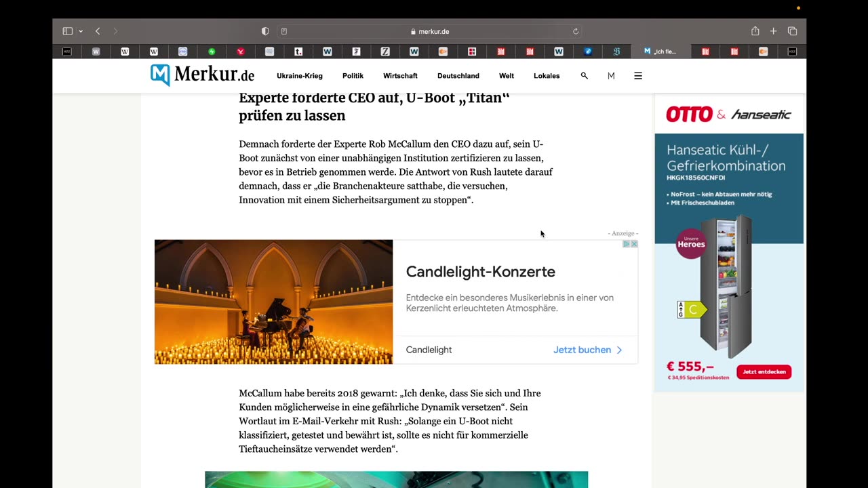Open the hamburger menu icon

coord(638,76)
